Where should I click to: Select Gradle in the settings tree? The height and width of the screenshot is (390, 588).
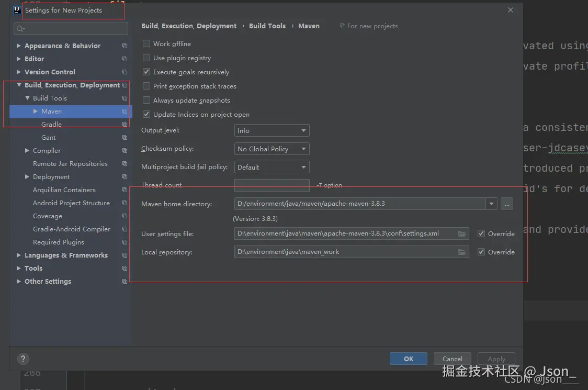[x=51, y=124]
